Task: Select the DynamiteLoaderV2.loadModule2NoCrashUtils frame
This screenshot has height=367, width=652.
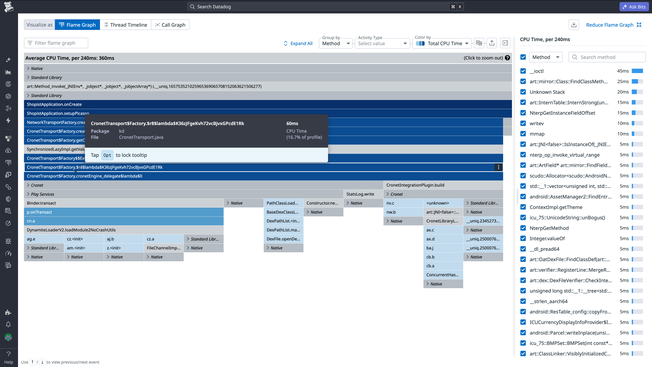Action: [x=123, y=230]
